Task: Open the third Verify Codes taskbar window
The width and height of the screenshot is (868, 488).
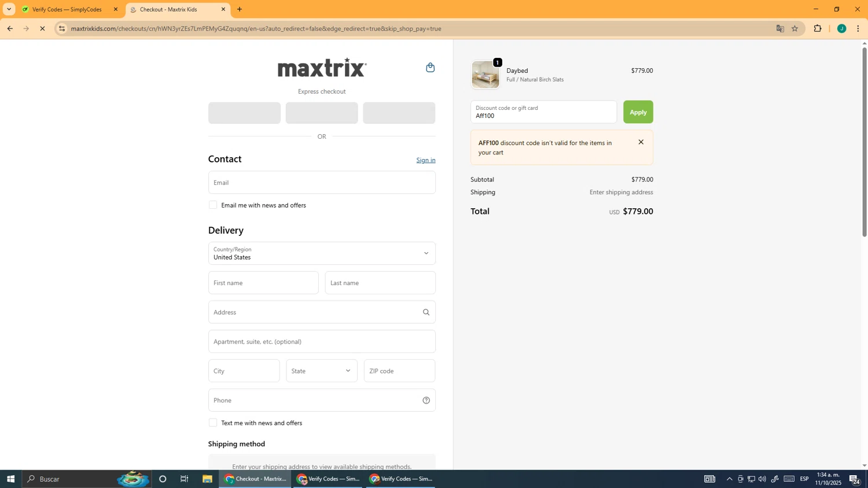Action: (401, 479)
